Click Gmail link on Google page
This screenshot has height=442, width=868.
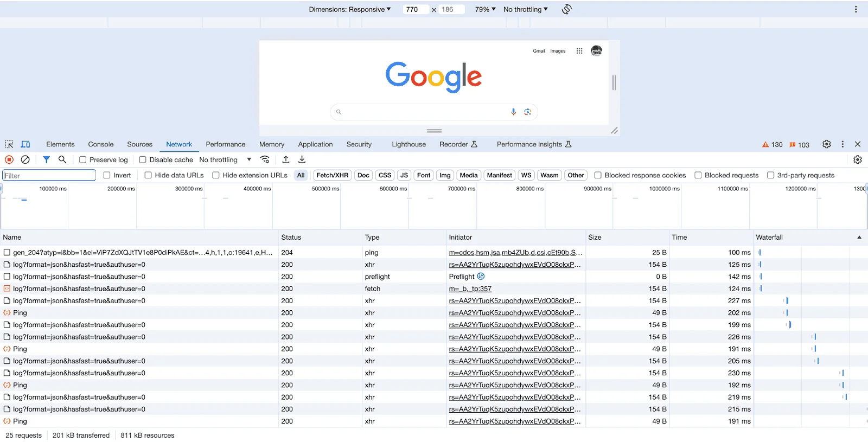[539, 51]
